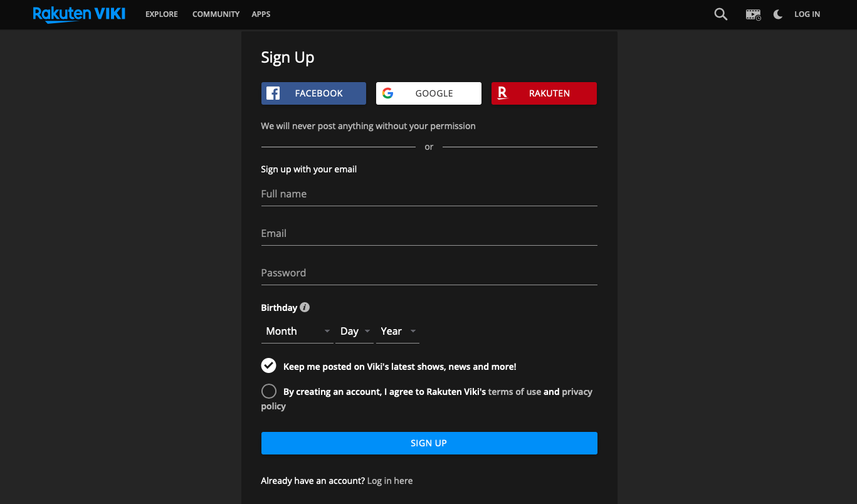Open the Apps menu
The image size is (857, 504).
click(261, 14)
